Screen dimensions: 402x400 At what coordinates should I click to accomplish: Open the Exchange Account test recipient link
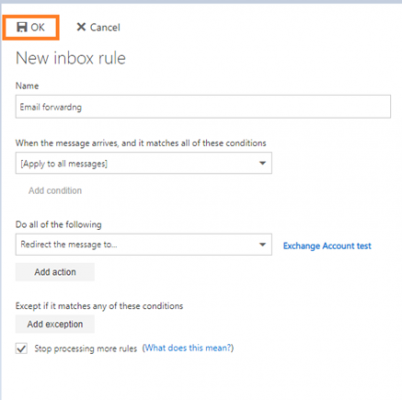(327, 246)
